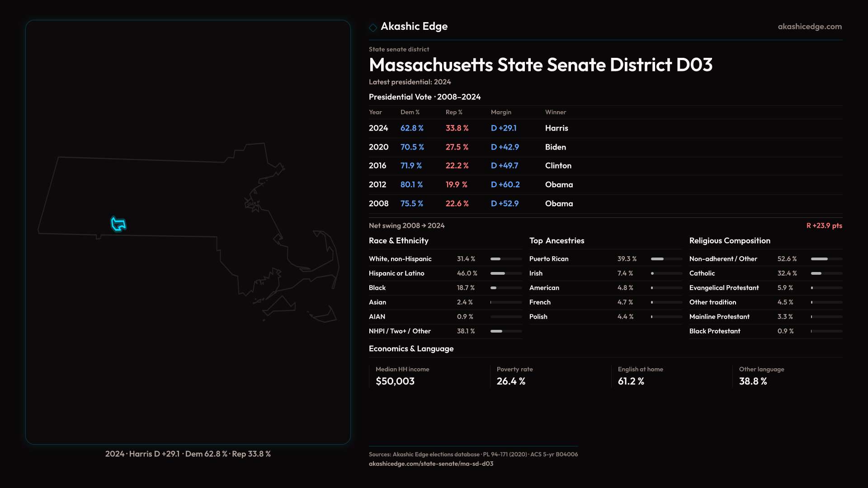Click the 2016 Clinton winner entry
Viewport: 868px width, 488px height.
(x=558, y=166)
